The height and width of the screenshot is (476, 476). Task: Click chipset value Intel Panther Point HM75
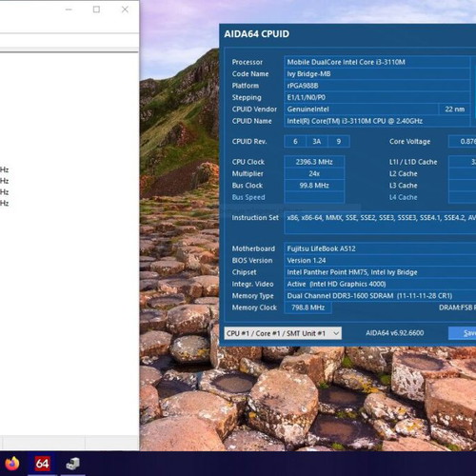(380, 272)
